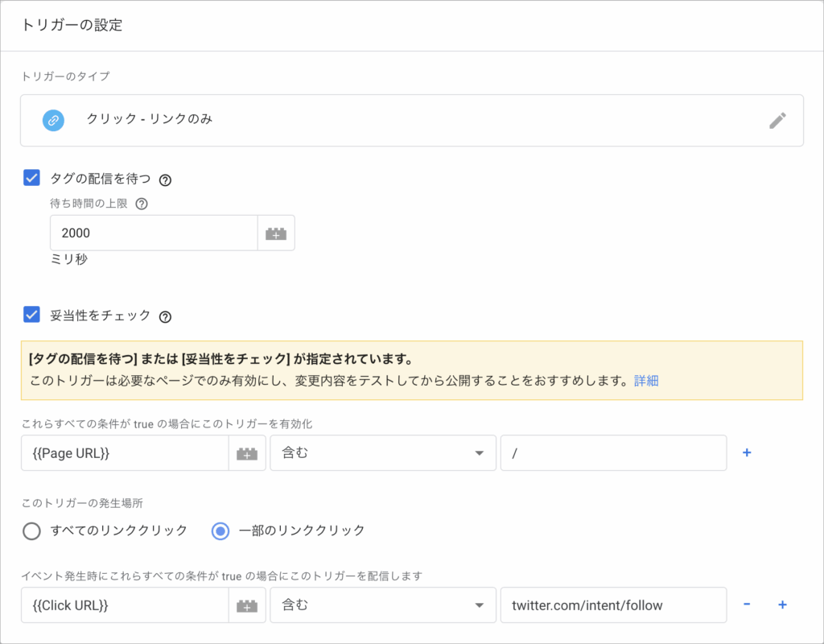The height and width of the screenshot is (644, 824).
Task: Click variable picker icon beside {{Page URL}}
Action: pyautogui.click(x=247, y=453)
